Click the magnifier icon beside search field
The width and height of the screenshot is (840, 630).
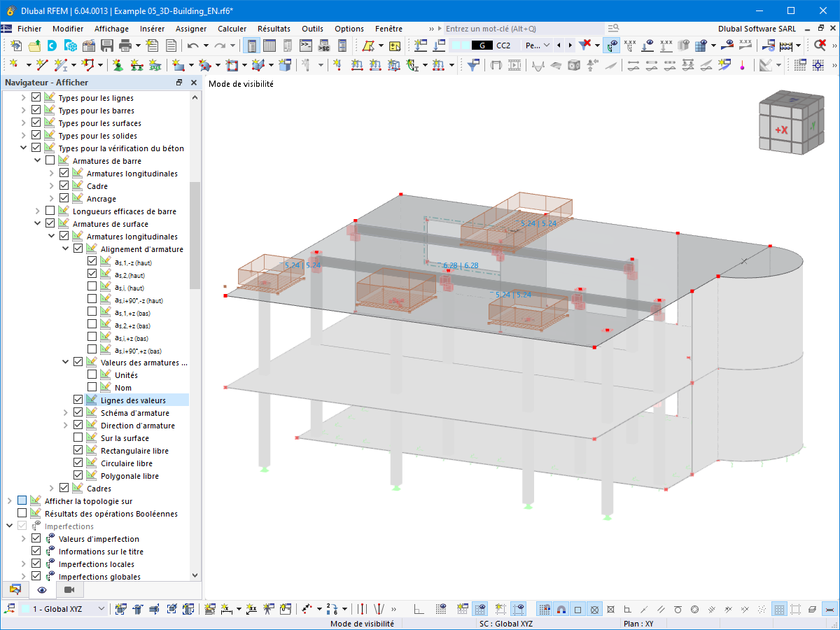(x=613, y=29)
